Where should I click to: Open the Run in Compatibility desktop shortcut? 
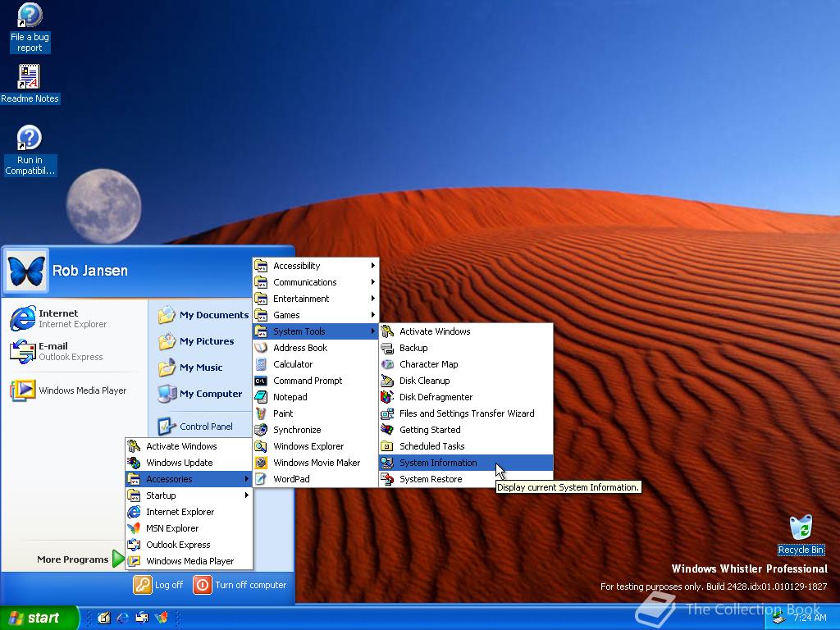pyautogui.click(x=30, y=150)
